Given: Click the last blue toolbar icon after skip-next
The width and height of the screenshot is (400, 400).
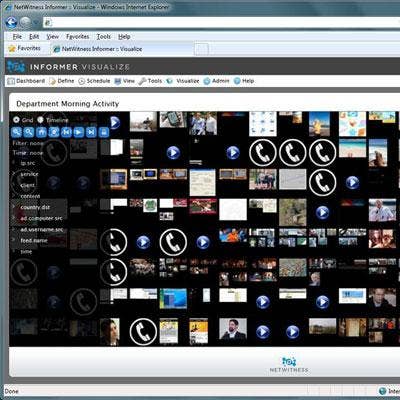Looking at the screenshot, I should point(103,132).
